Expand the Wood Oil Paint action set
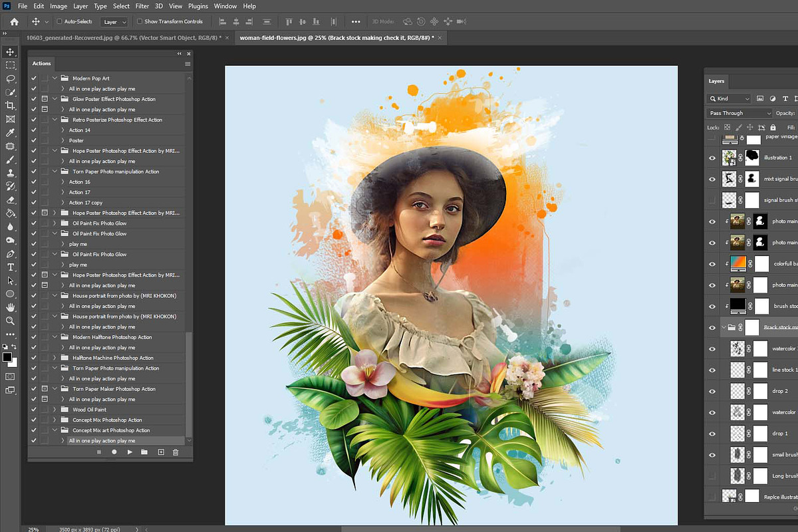The width and height of the screenshot is (798, 532). coord(55,410)
